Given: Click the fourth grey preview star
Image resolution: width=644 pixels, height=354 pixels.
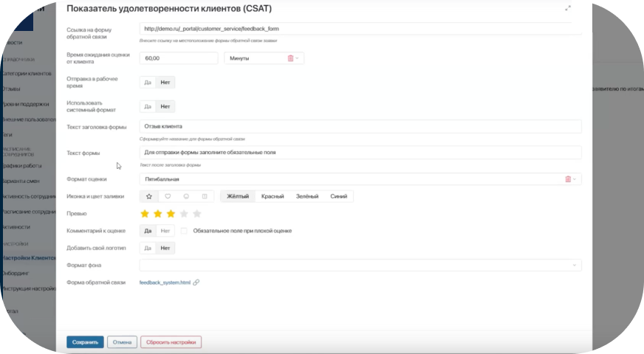Looking at the screenshot, I should tap(184, 214).
